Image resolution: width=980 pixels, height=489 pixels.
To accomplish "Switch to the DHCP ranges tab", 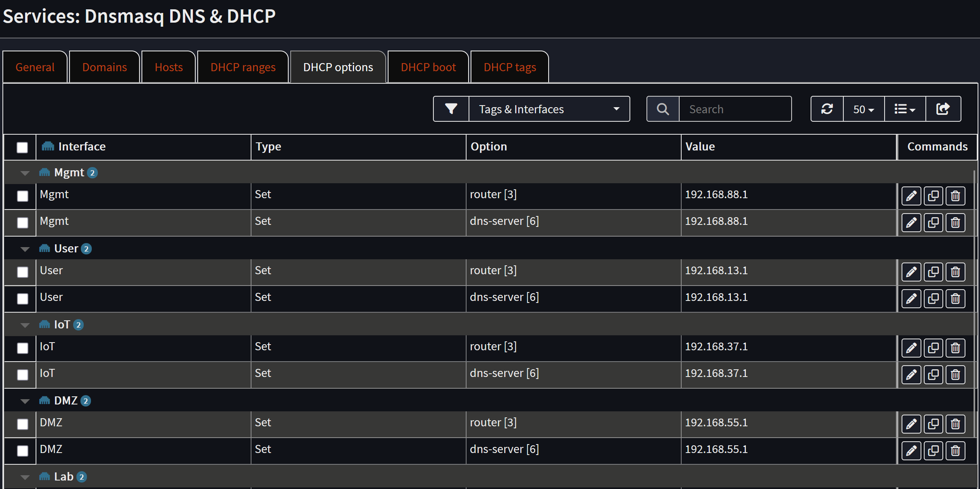I will tap(243, 67).
